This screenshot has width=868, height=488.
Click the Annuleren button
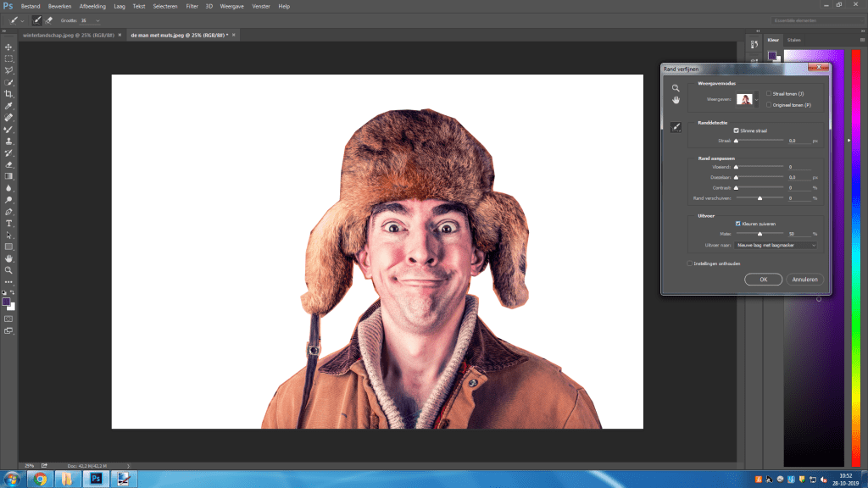(x=804, y=279)
